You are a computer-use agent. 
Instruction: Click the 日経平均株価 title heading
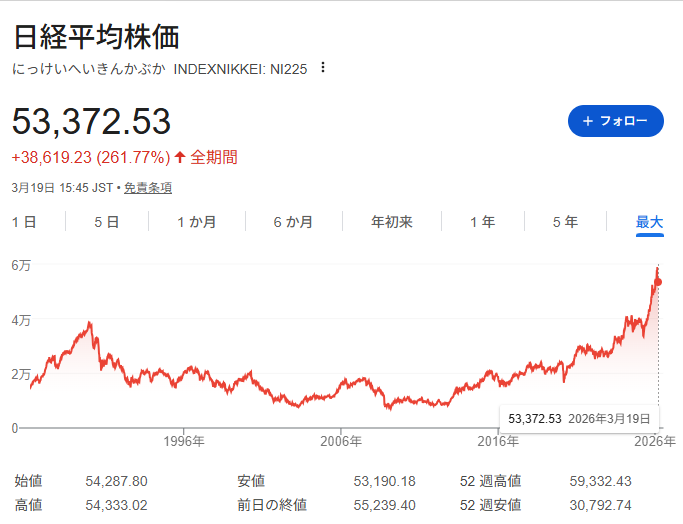[96, 37]
